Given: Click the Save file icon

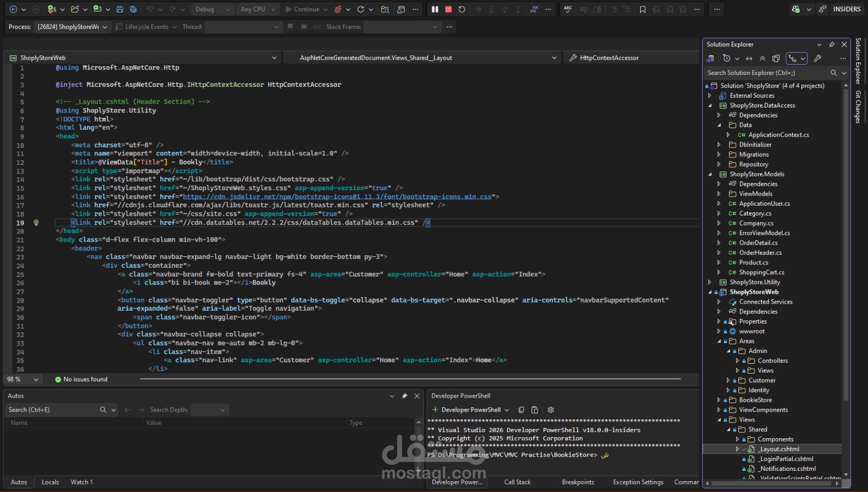Looking at the screenshot, I should [120, 9].
